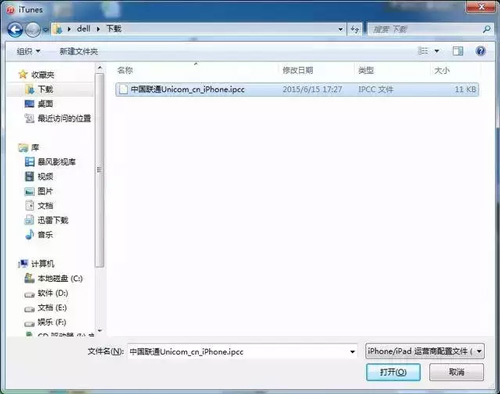The width and height of the screenshot is (500, 394).
Task: Select 娱乐 (F:) drive
Action: [52, 322]
